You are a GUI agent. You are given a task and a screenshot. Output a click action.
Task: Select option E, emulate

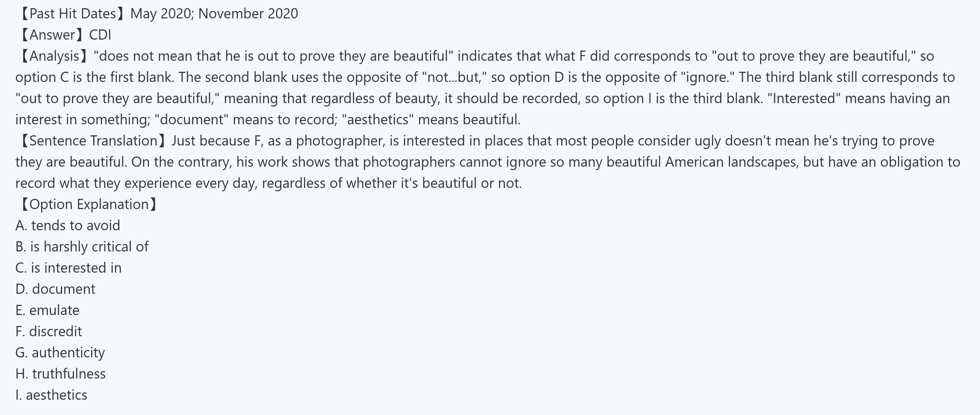pos(47,310)
